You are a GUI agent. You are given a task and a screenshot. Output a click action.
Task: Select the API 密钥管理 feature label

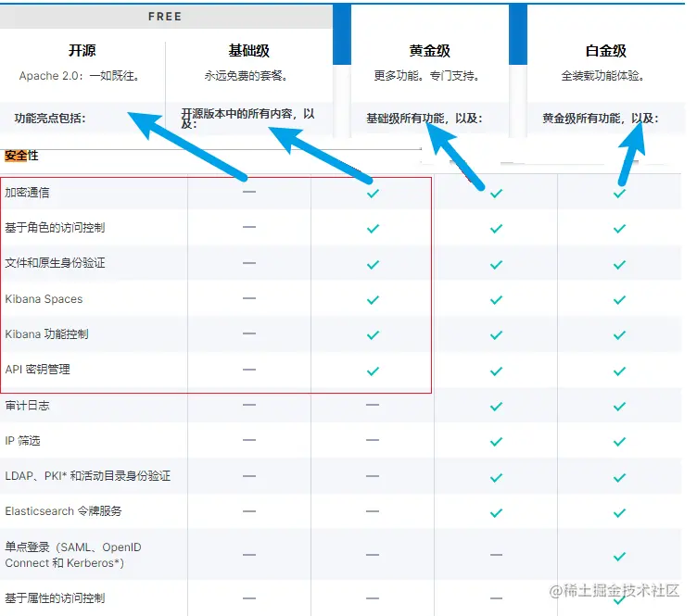click(37, 370)
